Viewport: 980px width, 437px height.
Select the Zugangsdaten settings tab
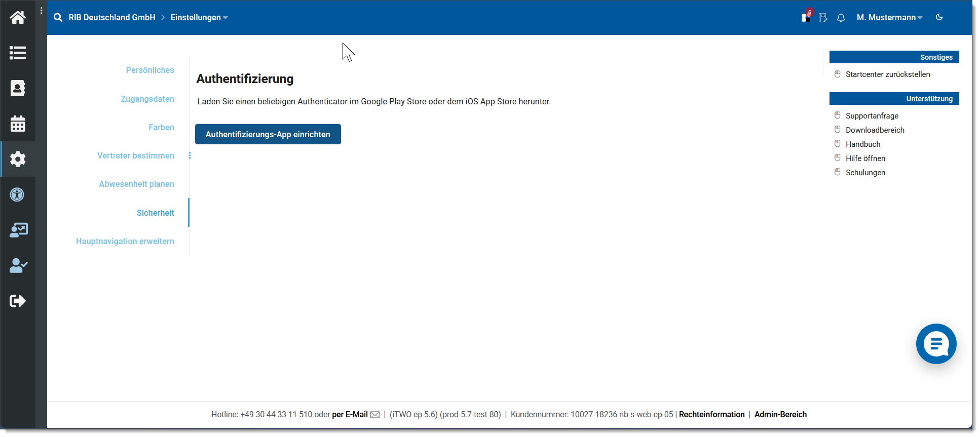coord(147,99)
